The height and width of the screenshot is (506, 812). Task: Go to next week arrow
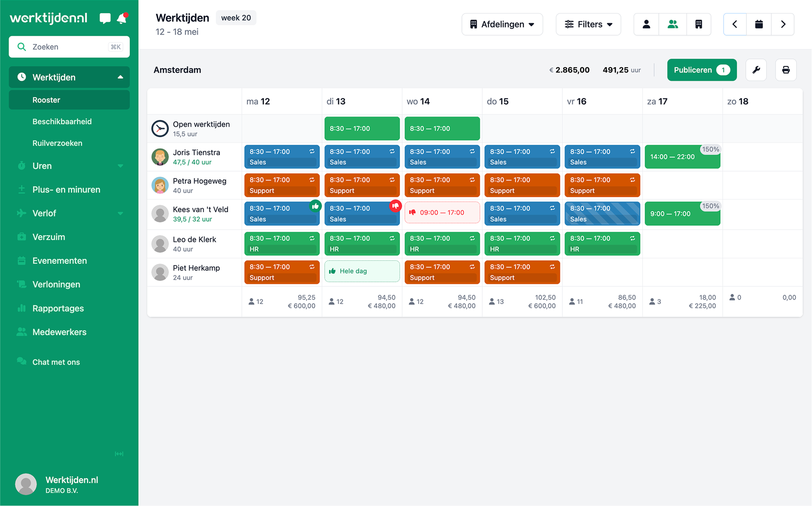(783, 24)
